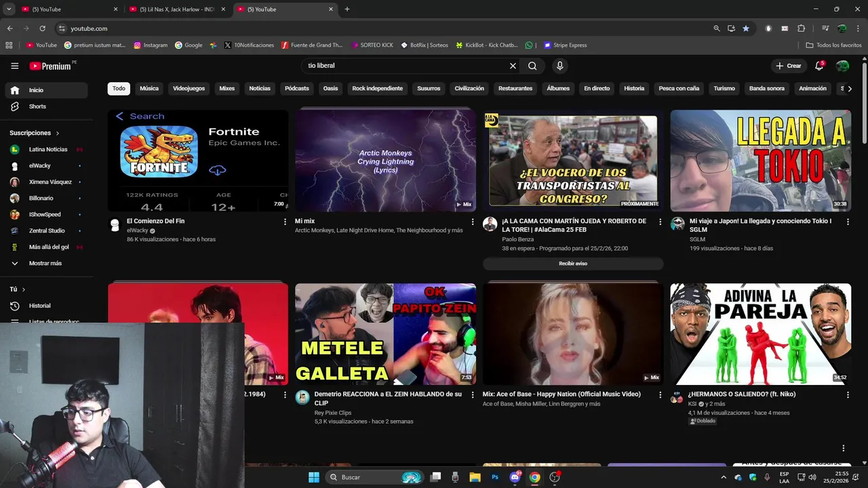Select the Noticias filter chip
The height and width of the screenshot is (488, 868).
click(260, 88)
